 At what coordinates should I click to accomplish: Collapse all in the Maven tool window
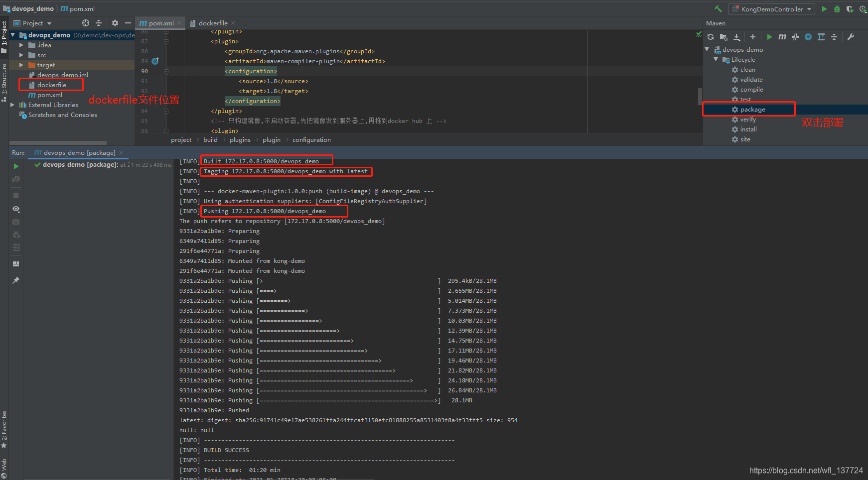(834, 37)
